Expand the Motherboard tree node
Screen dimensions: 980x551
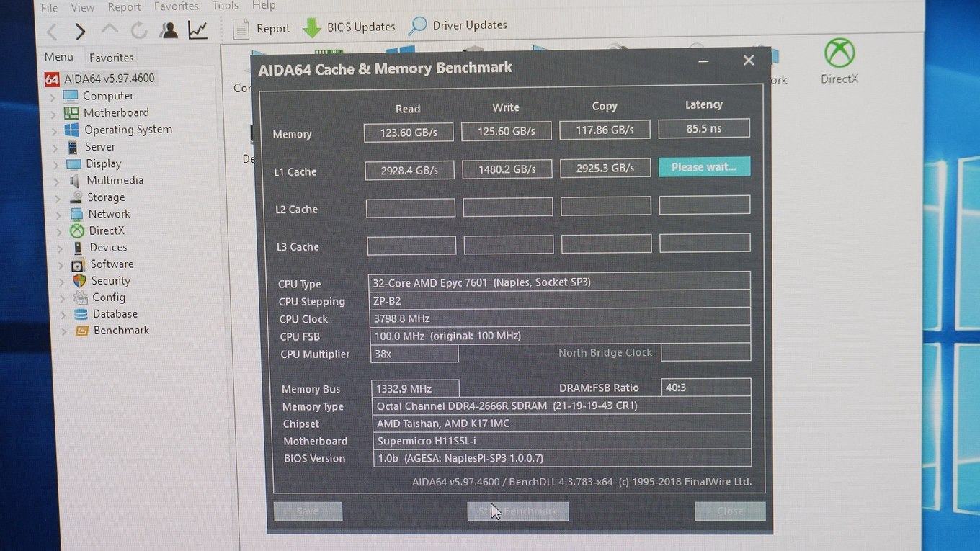pyautogui.click(x=53, y=114)
